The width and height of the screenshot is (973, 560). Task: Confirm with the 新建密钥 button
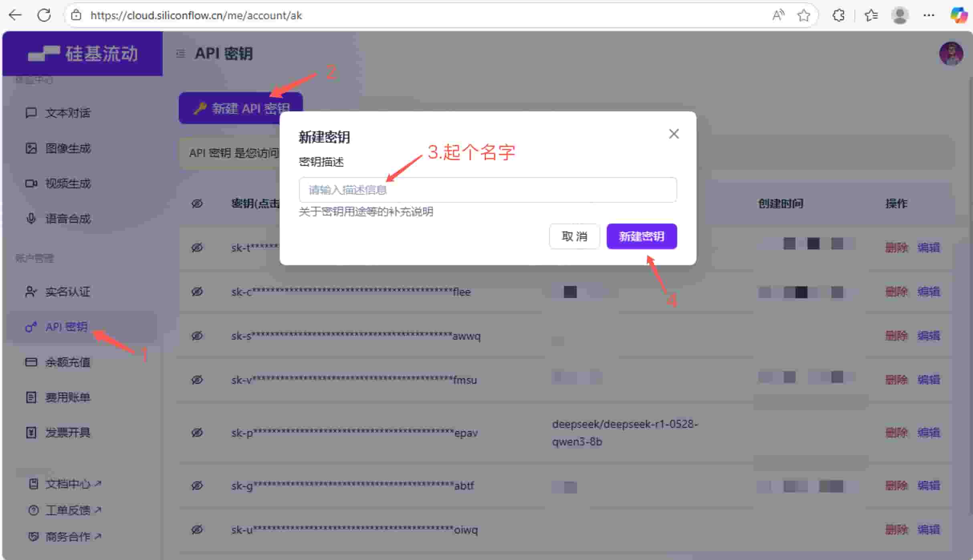click(x=641, y=236)
